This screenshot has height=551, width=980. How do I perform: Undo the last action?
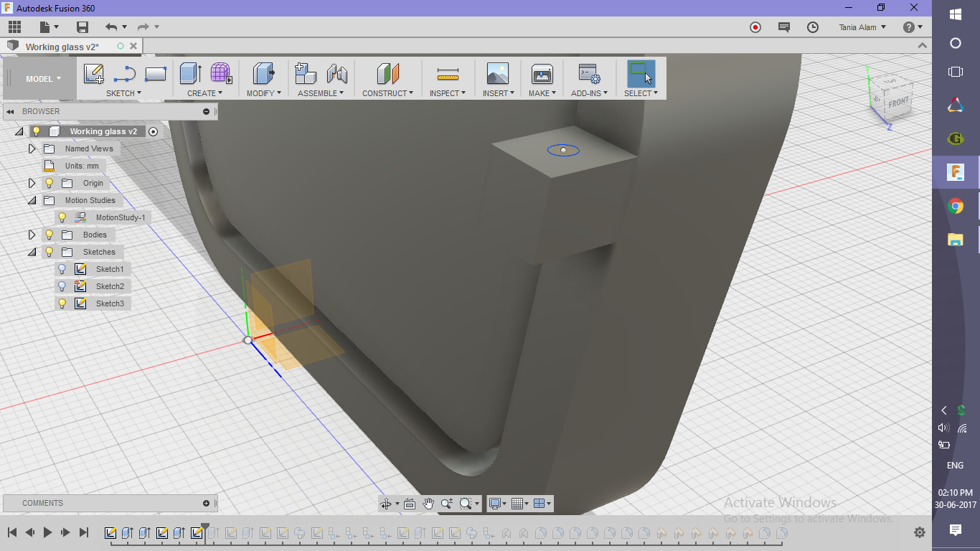111,27
